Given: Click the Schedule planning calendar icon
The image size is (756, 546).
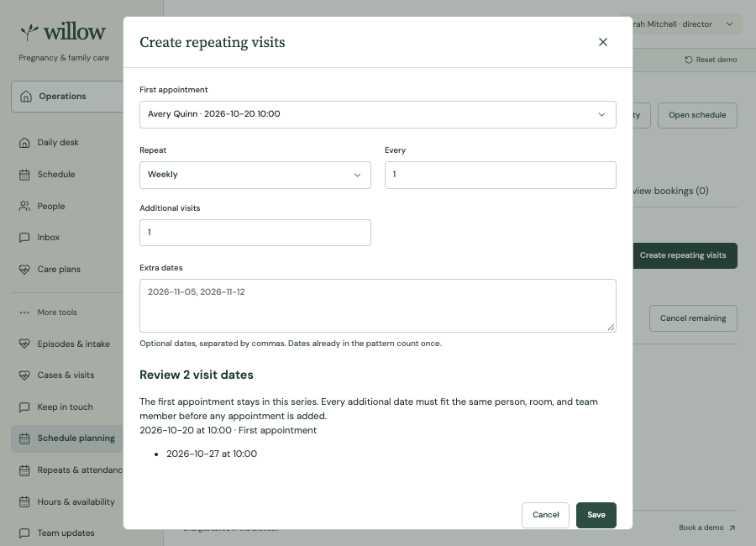Looking at the screenshot, I should 24,438.
